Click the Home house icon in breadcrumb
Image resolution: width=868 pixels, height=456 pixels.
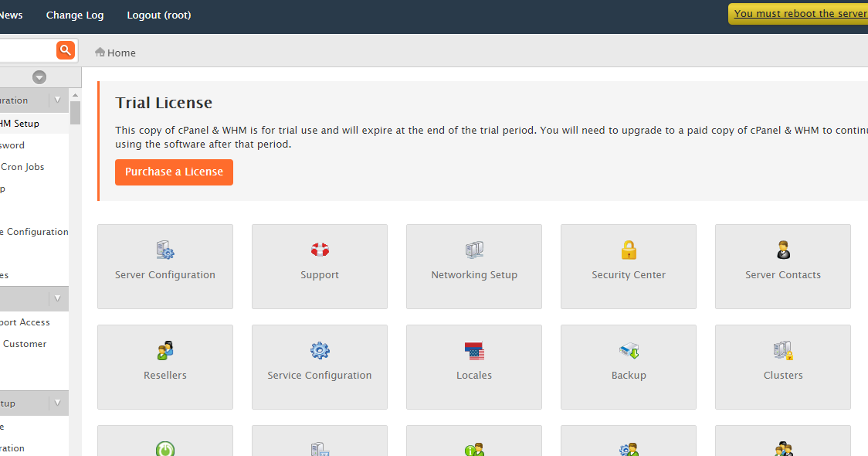click(x=100, y=52)
